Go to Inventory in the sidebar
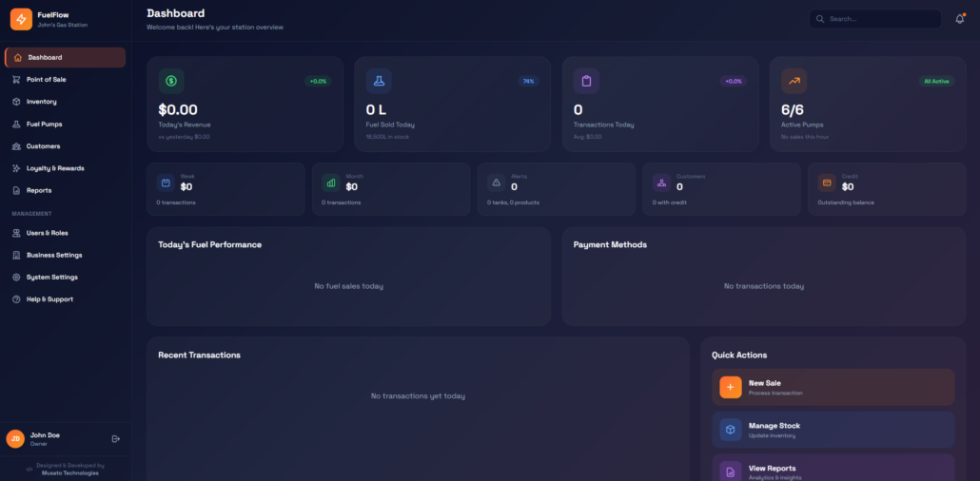Screen dimensions: 980x481 tap(41, 102)
